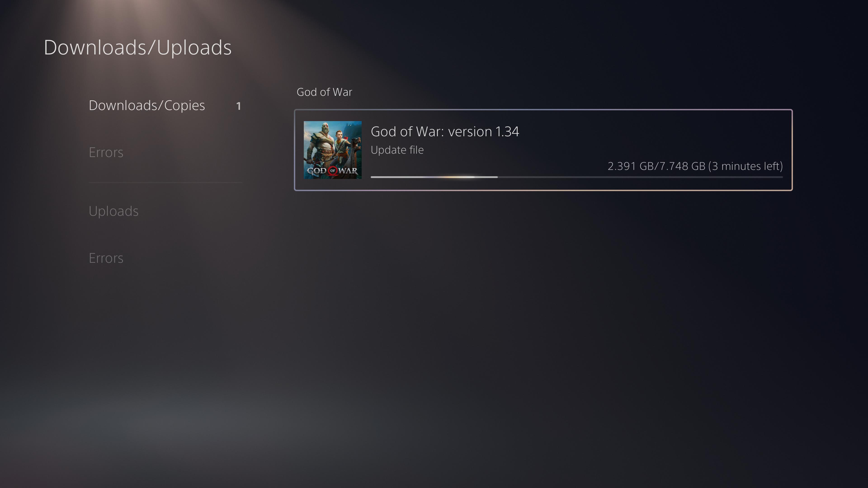Viewport: 868px width, 488px height.
Task: Click the Downloads/Uploads page title
Action: tap(138, 47)
